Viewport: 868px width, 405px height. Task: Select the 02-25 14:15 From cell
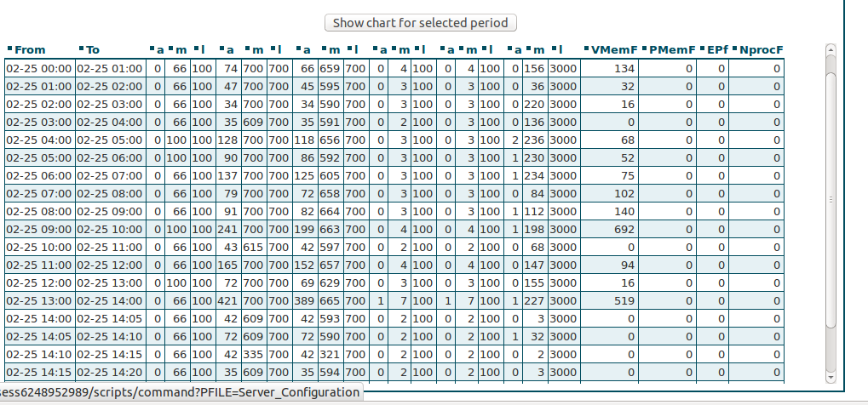(x=39, y=373)
